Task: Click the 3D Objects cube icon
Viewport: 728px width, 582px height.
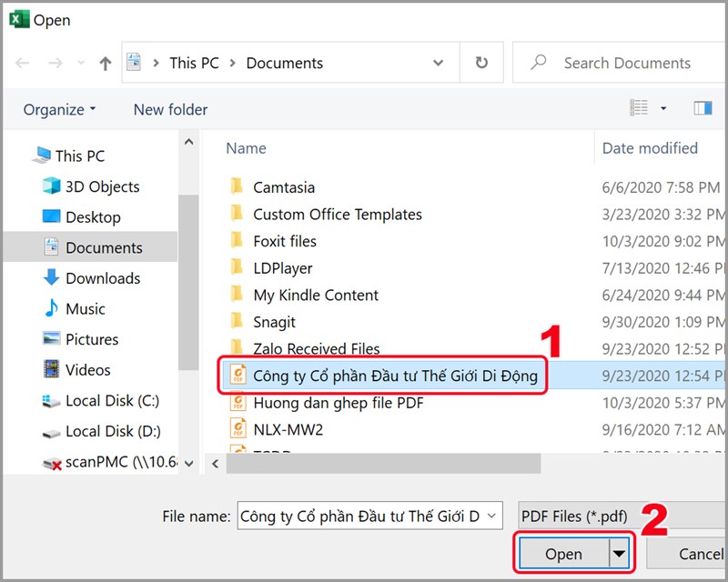Action: point(51,186)
